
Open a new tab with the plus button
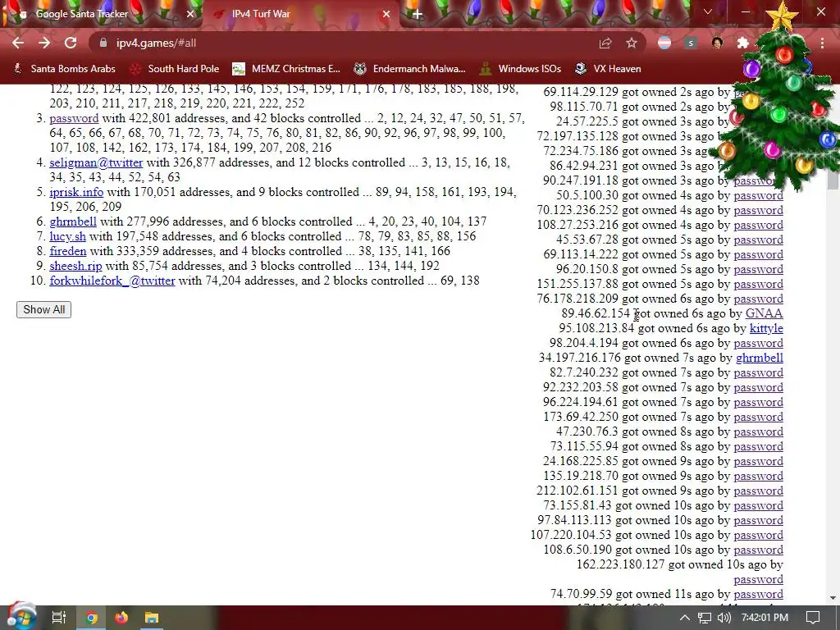tap(418, 15)
